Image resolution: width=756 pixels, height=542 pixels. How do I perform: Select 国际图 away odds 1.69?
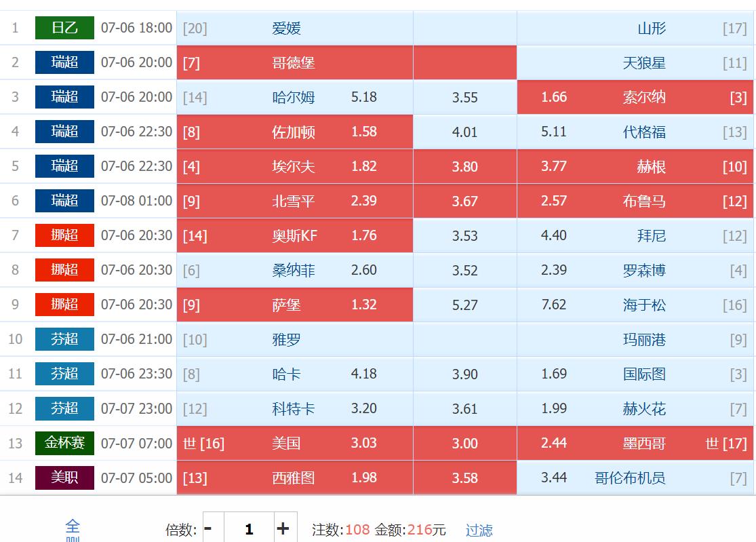(635, 374)
